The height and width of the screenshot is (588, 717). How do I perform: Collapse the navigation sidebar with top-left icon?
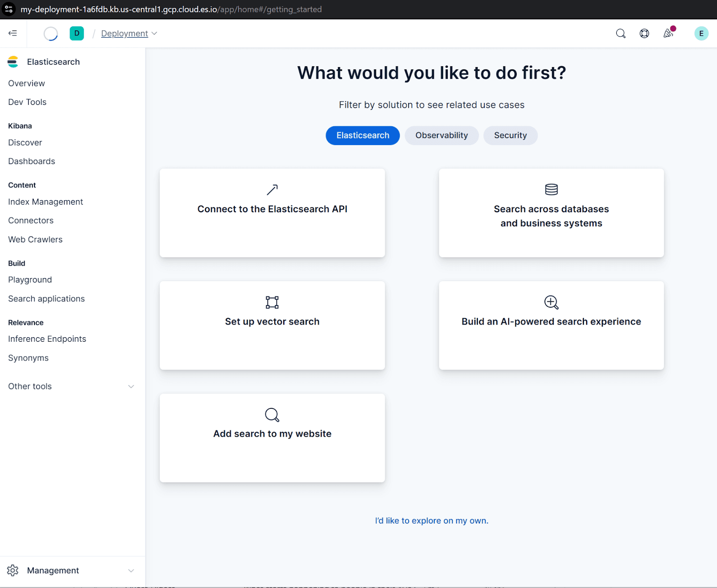(x=13, y=33)
